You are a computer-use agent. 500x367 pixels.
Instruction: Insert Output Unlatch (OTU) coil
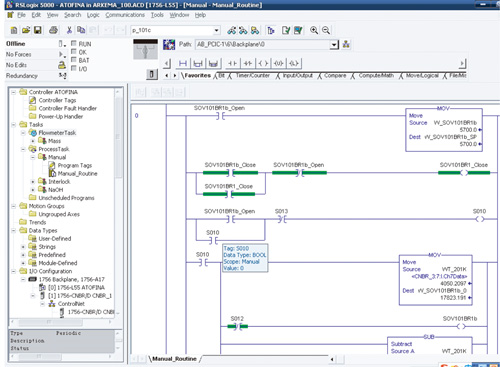pos(278,63)
